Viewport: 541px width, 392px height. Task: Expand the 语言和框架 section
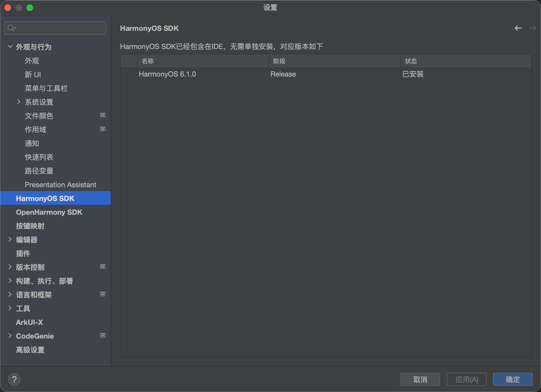click(x=10, y=294)
